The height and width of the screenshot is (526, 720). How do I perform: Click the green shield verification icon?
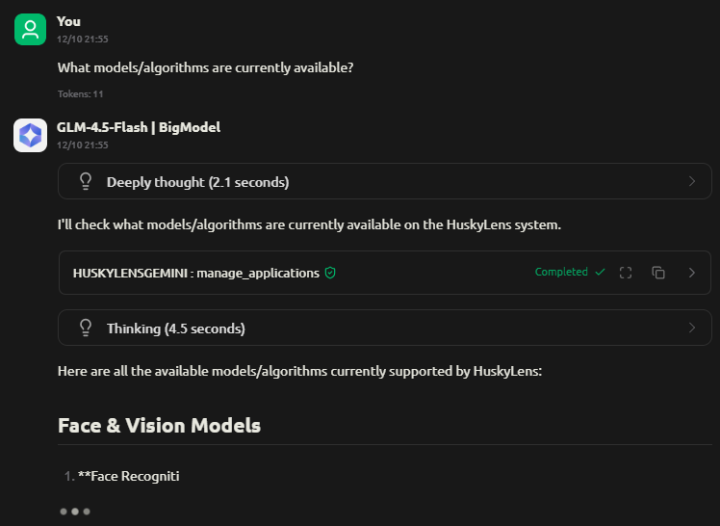pyautogui.click(x=330, y=272)
